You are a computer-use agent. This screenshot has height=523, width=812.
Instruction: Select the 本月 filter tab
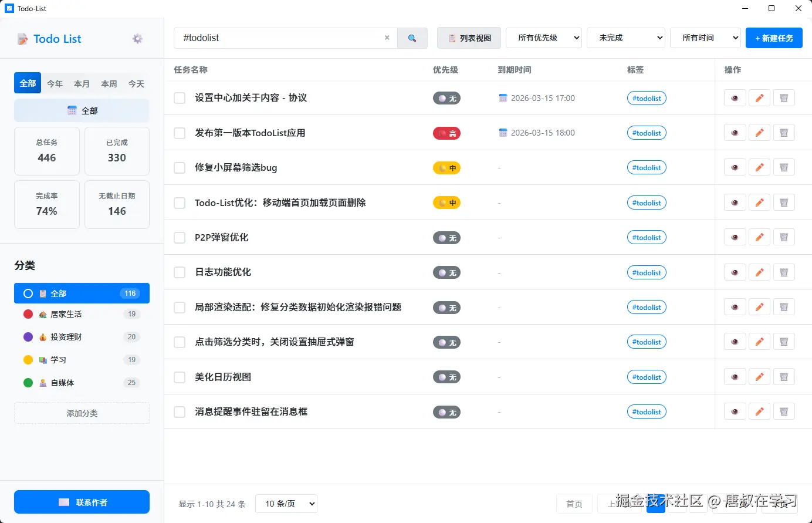(82, 83)
